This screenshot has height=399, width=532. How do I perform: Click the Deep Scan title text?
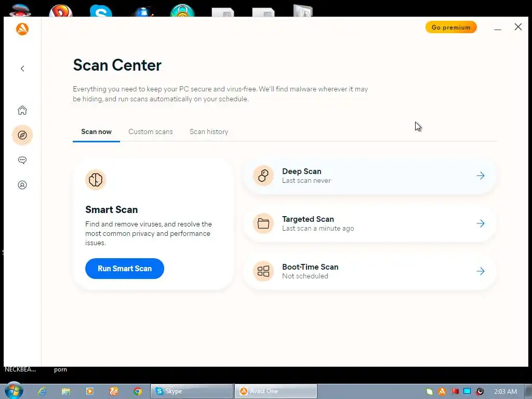(302, 171)
